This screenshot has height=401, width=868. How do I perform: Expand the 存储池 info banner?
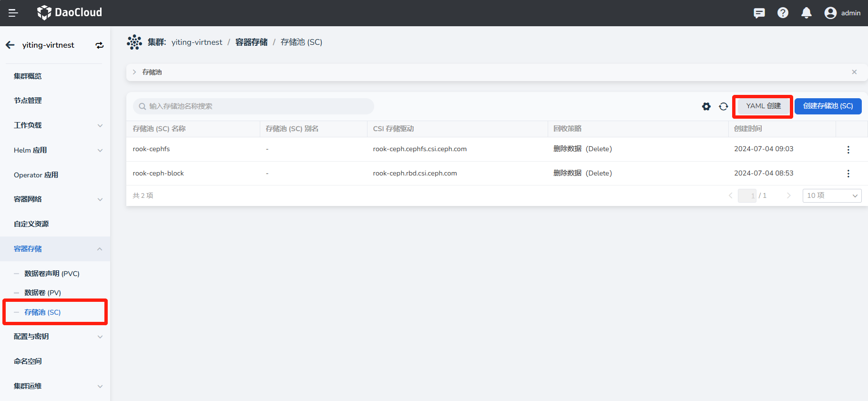pyautogui.click(x=134, y=72)
